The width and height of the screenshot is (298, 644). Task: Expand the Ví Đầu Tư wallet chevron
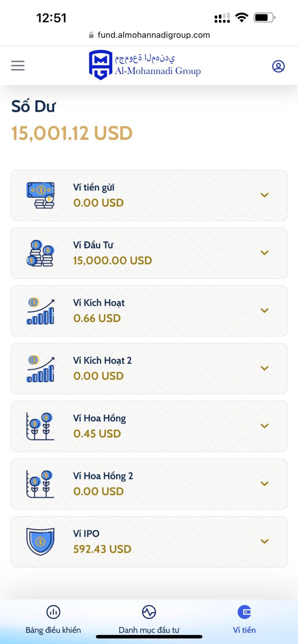point(265,253)
